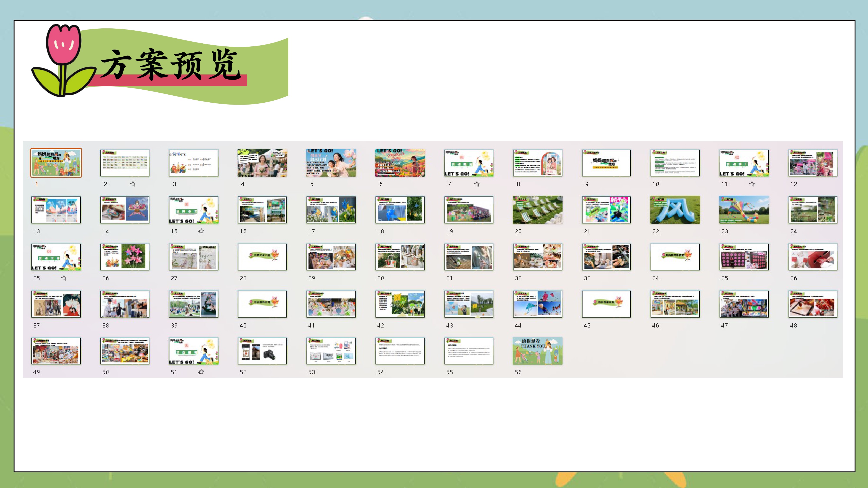868x488 pixels.
Task: Open the slide 3 CONTENTS thumbnail
Action: pos(194,163)
